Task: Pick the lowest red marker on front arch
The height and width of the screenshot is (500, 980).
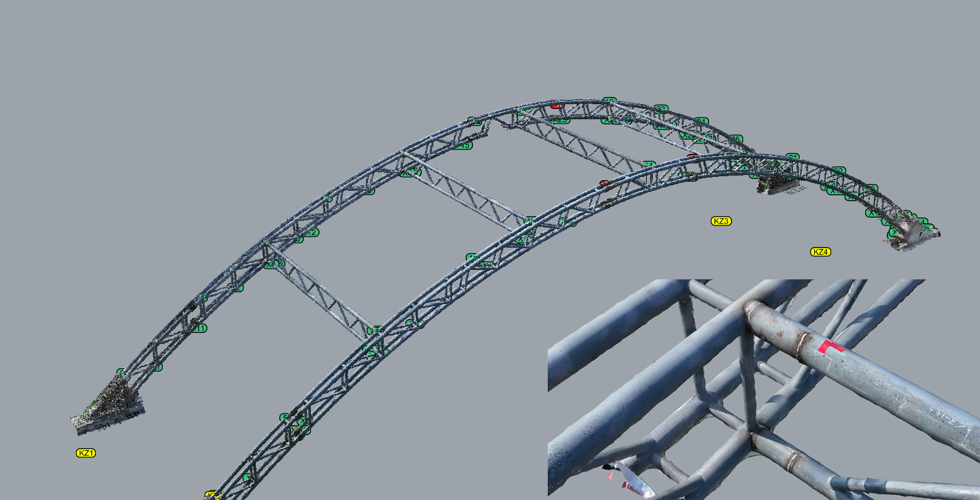Action: (x=604, y=183)
